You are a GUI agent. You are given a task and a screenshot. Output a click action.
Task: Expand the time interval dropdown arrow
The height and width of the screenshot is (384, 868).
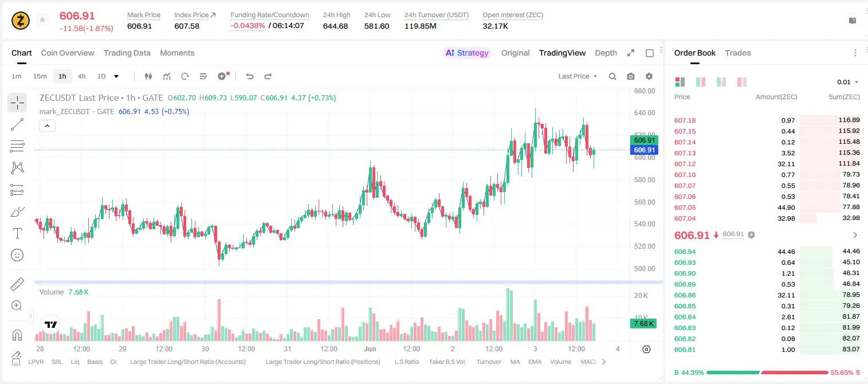coord(116,76)
